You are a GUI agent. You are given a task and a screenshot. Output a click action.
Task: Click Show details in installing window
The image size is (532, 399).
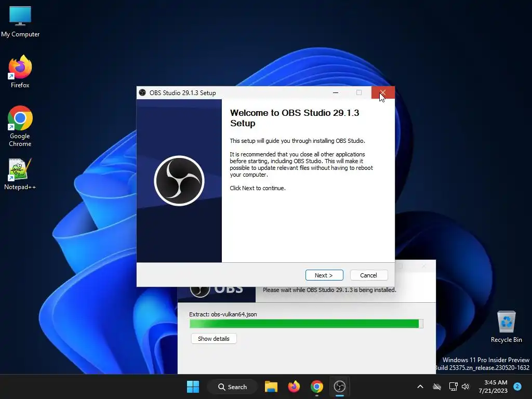[x=214, y=339]
